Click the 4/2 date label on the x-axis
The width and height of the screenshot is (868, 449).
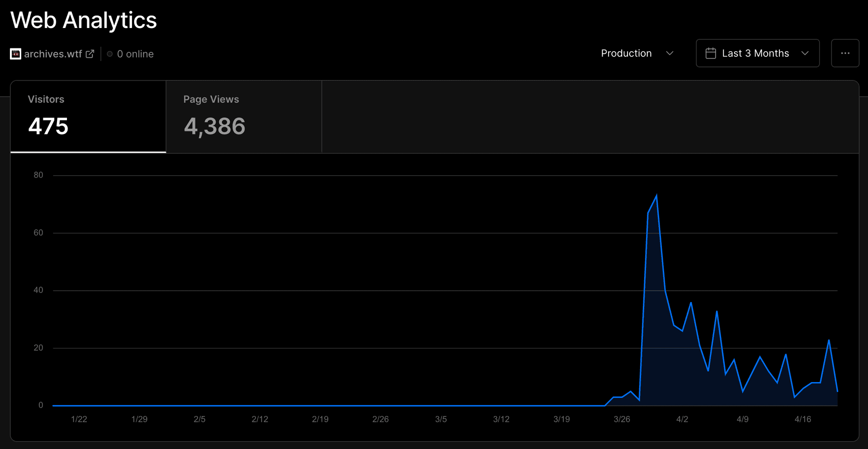(682, 419)
